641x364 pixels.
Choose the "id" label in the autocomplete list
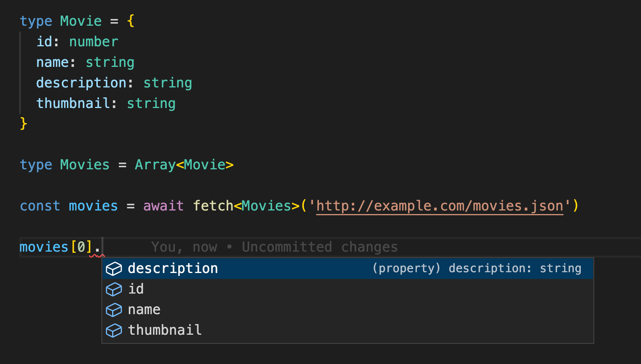(x=136, y=289)
